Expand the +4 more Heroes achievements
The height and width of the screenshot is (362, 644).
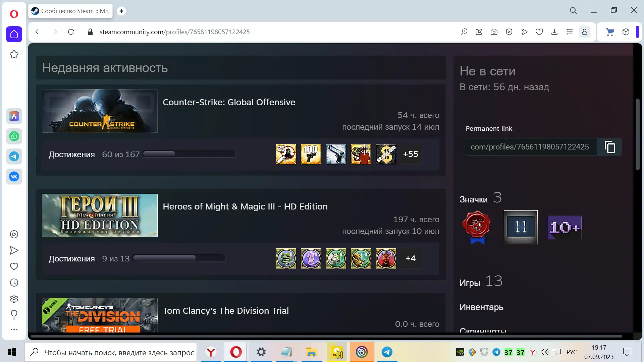[411, 258]
